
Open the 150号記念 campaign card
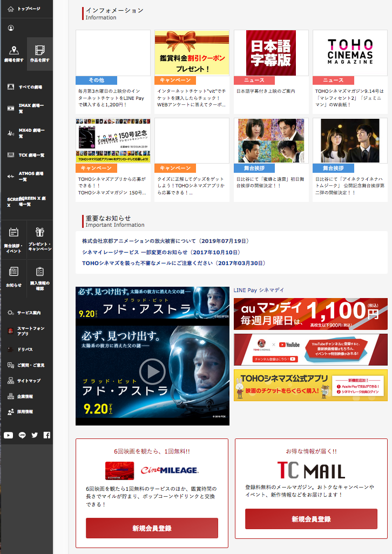[113, 160]
